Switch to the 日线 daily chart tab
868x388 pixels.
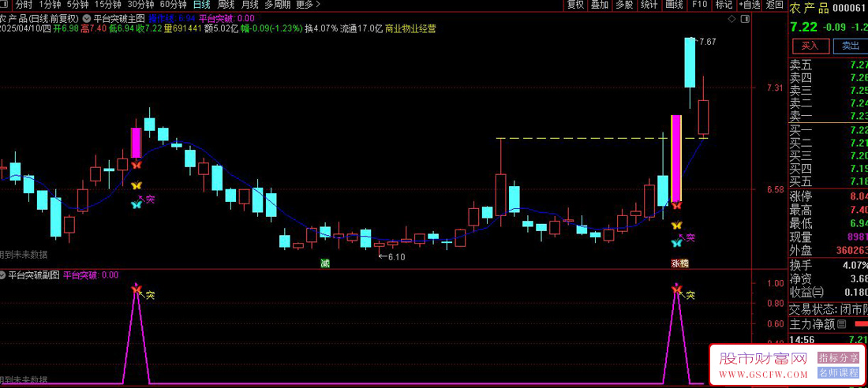[x=201, y=5]
